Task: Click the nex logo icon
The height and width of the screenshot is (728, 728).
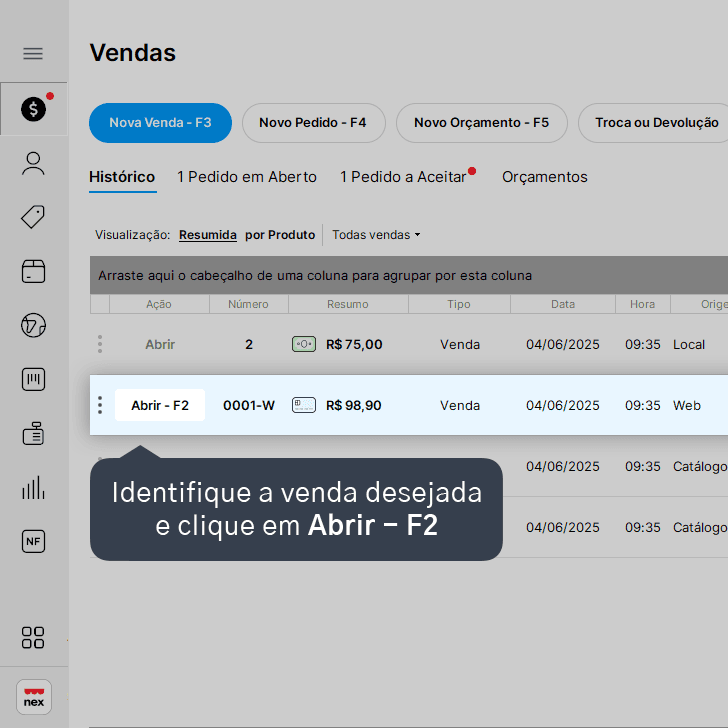Action: pos(34,697)
